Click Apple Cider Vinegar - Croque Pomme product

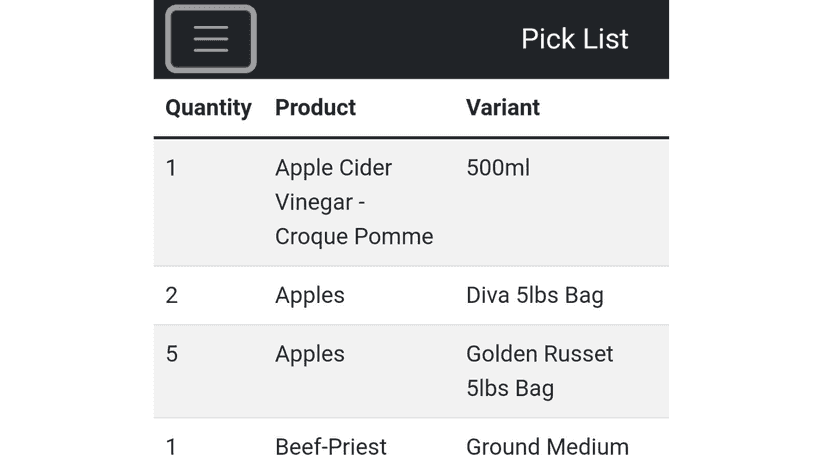(354, 202)
